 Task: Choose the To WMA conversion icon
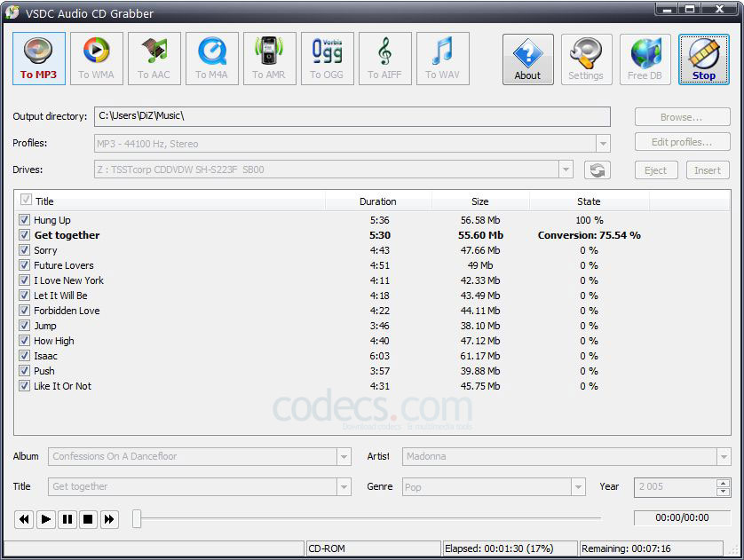96,59
